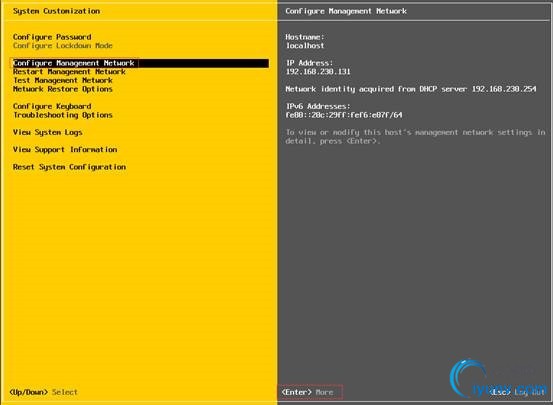Select Configure Password menu entry
Viewport: 553px width, 405px height.
coord(52,37)
